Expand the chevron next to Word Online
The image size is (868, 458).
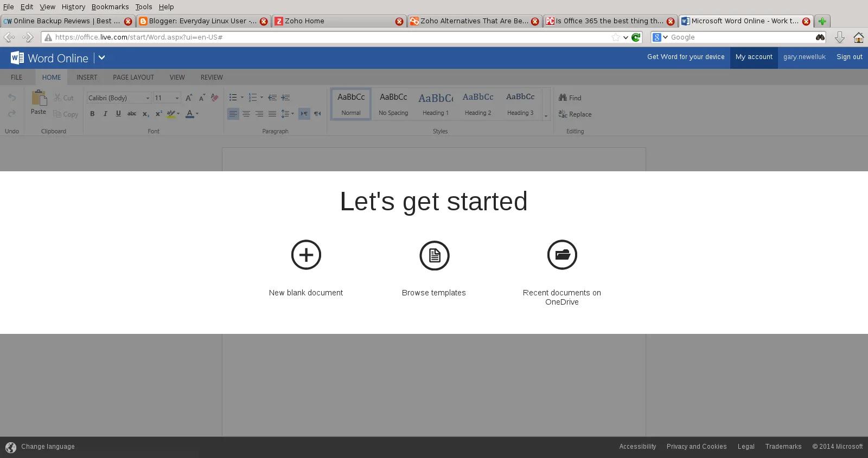coord(101,57)
